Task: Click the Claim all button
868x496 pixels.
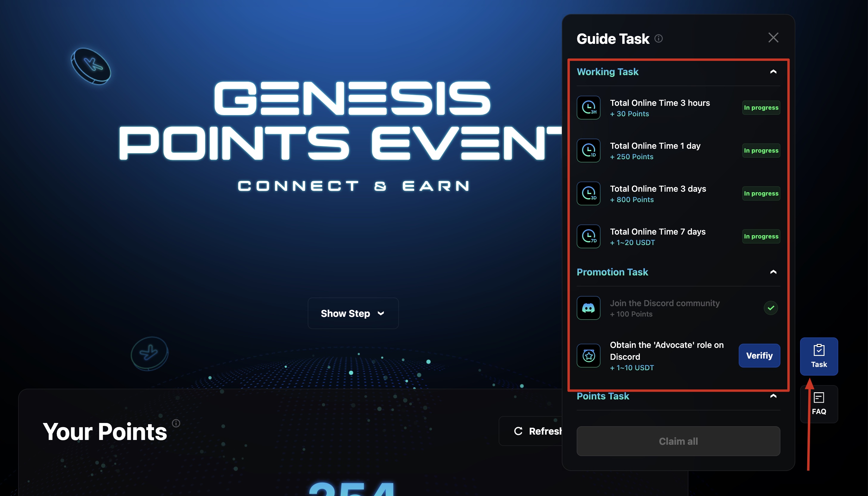Action: click(x=678, y=441)
